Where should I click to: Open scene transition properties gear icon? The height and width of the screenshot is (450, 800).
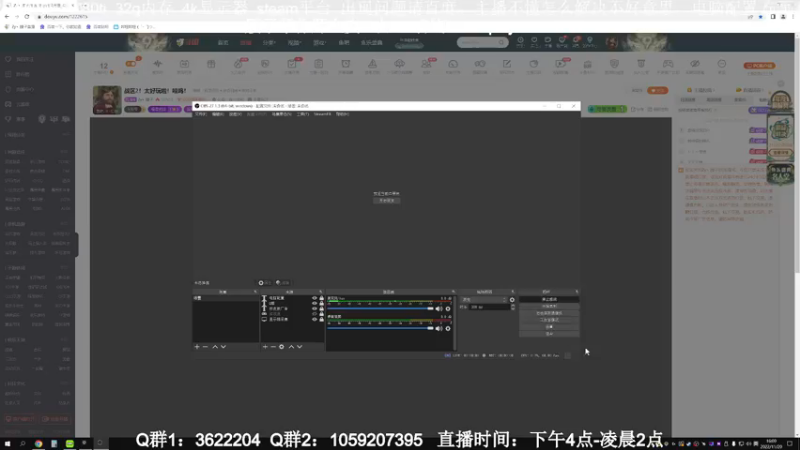pos(512,300)
